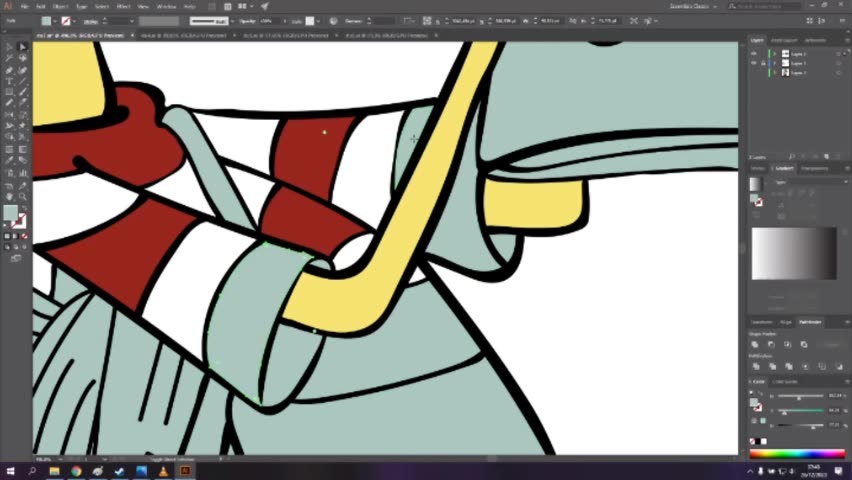This screenshot has height=480, width=852.
Task: Expand the topmost layer's contents
Action: point(775,54)
